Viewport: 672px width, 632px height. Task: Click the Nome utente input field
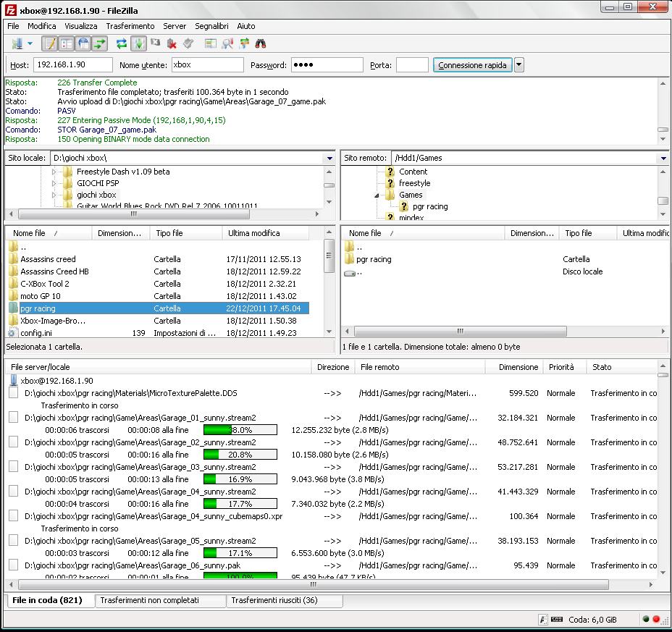207,64
